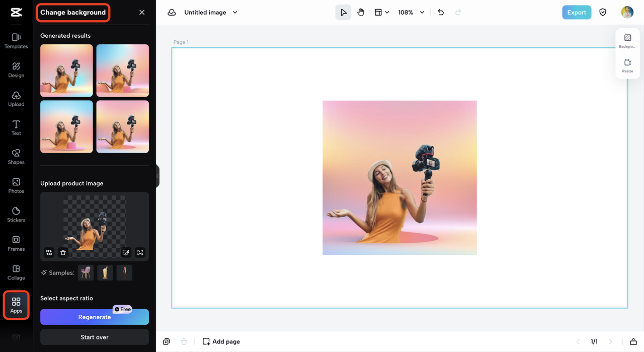Undo the last action
This screenshot has width=644, height=352.
441,12
